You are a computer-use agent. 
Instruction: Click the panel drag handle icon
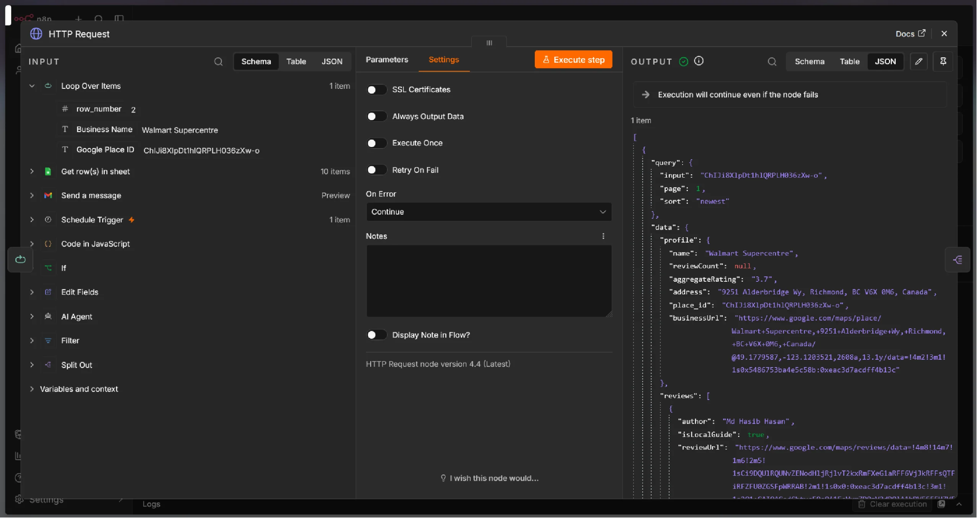click(489, 42)
